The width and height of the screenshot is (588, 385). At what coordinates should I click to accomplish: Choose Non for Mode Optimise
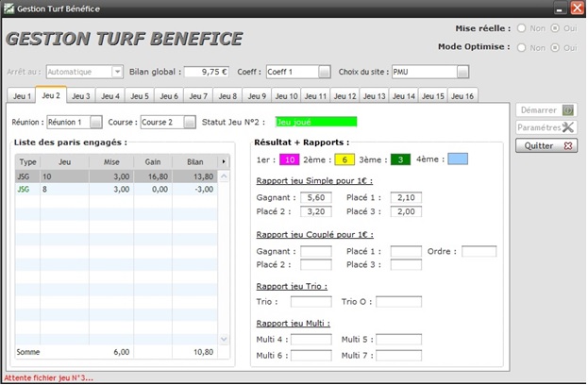coord(521,46)
